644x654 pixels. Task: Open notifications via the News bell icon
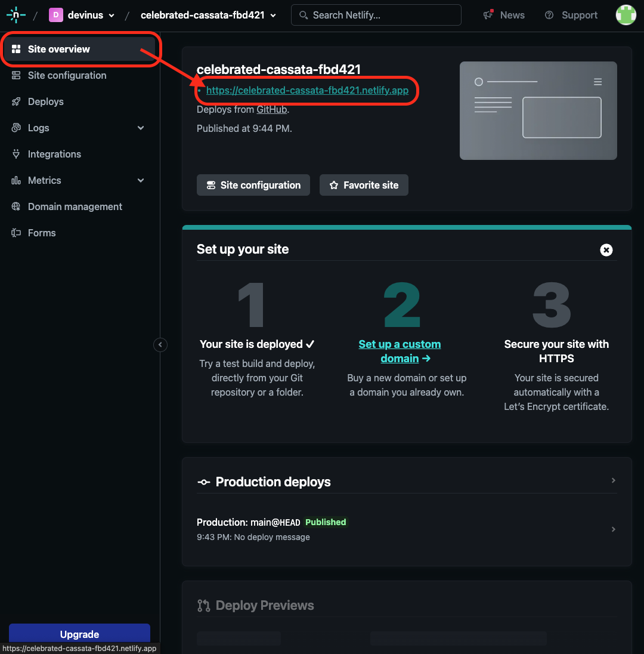click(487, 15)
